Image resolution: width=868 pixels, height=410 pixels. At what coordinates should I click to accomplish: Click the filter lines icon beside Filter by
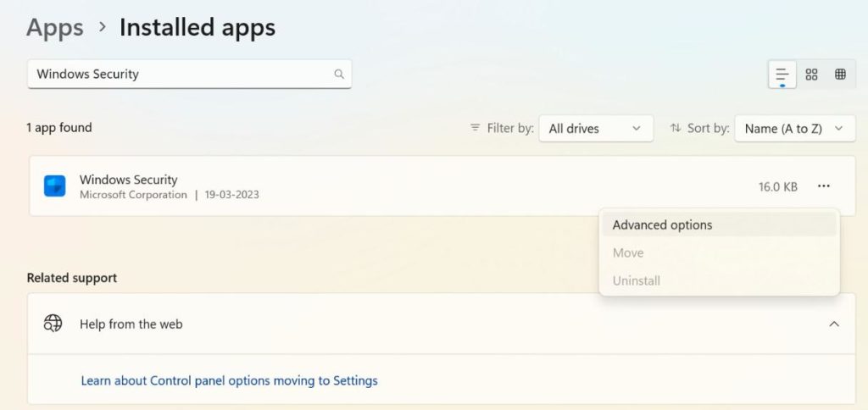(475, 128)
